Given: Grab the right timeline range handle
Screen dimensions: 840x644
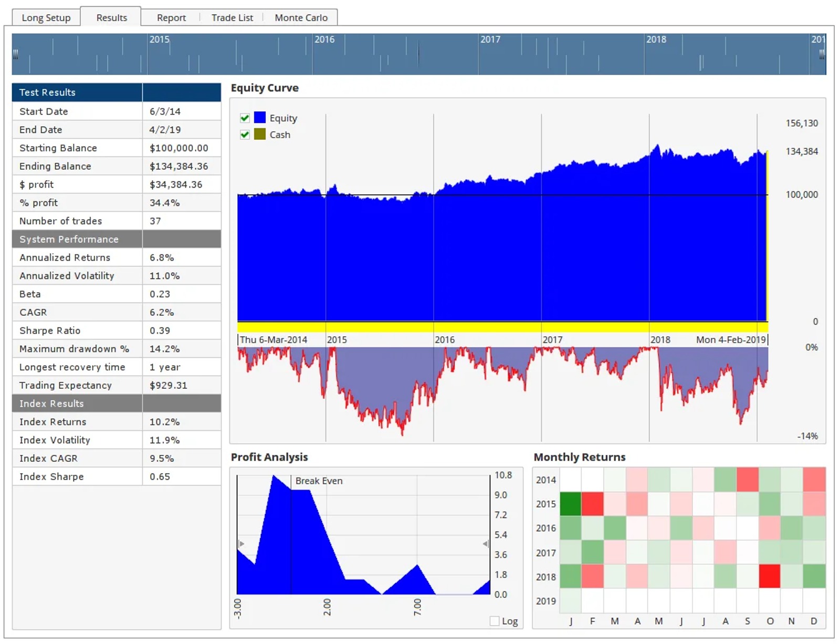Looking at the screenshot, I should 822,54.
